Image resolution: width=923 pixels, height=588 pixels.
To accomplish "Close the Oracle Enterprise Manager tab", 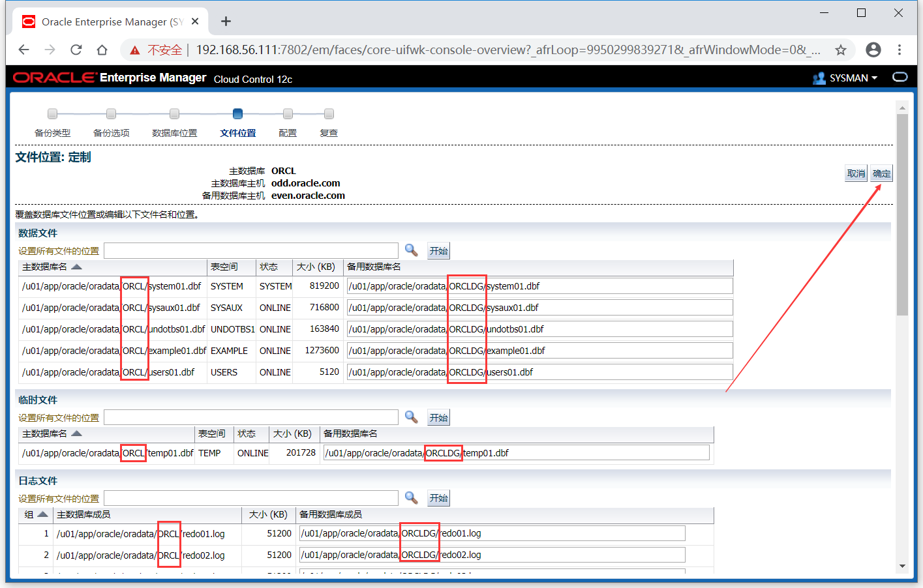I will pyautogui.click(x=195, y=22).
